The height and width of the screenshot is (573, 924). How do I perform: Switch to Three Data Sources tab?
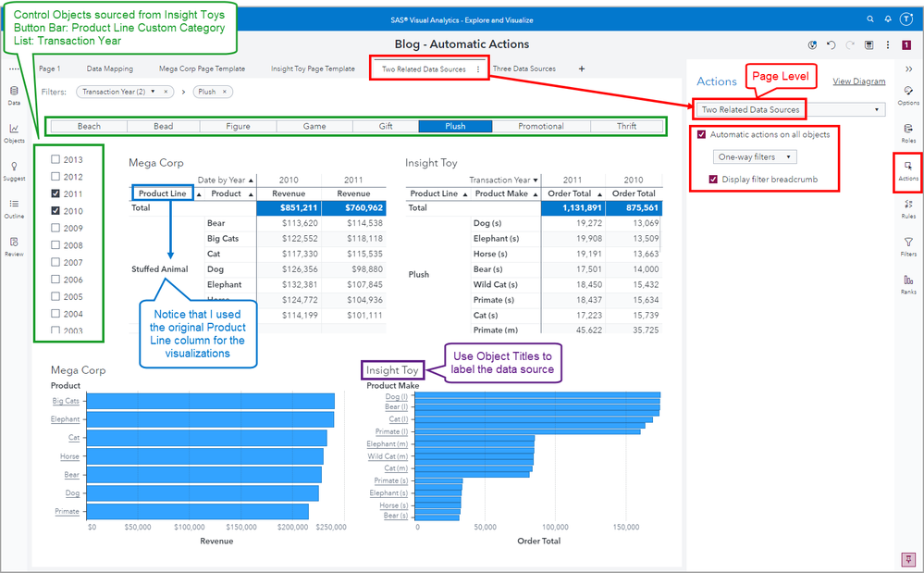pyautogui.click(x=524, y=69)
